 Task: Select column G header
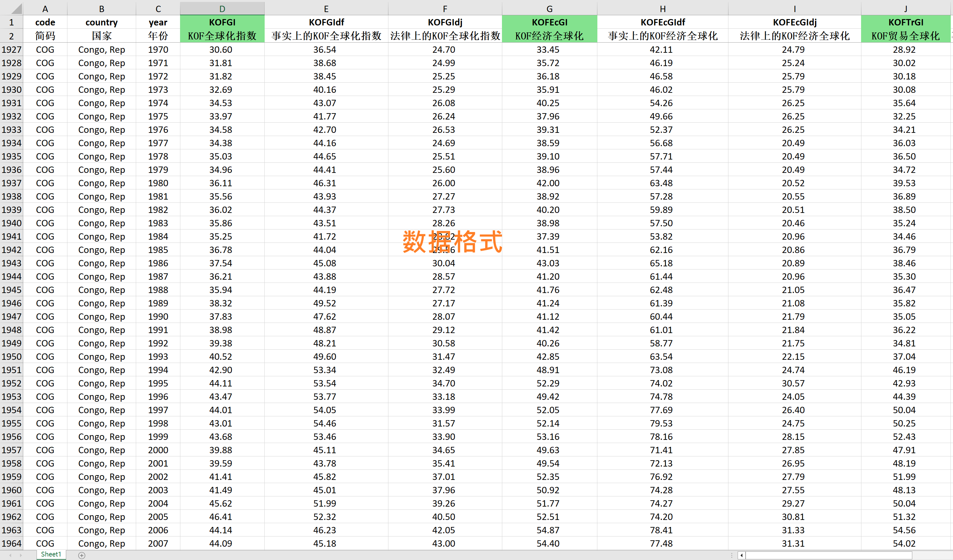549,8
